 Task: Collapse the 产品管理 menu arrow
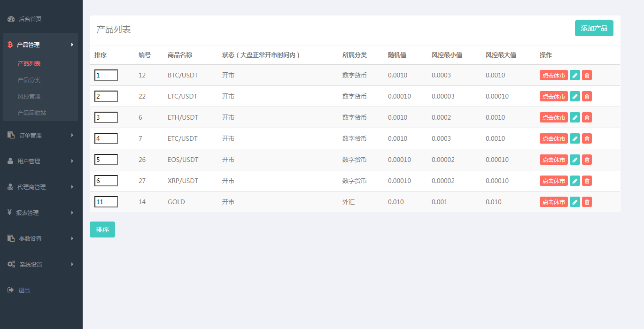[72, 45]
